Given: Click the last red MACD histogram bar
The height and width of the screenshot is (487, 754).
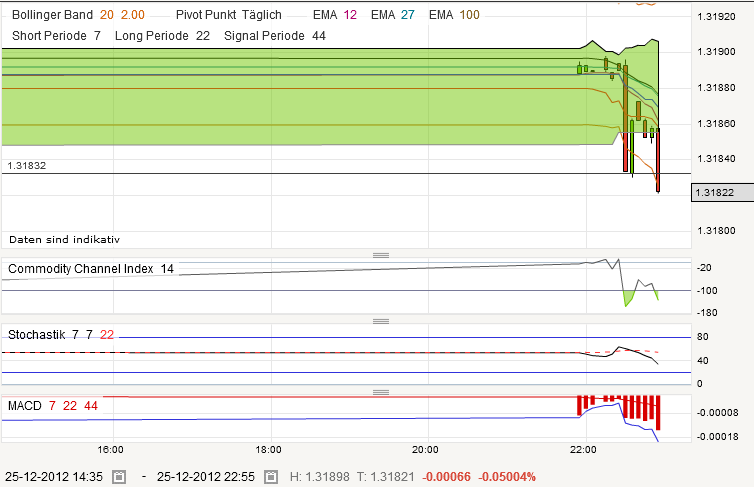Looking at the screenshot, I should [x=658, y=413].
